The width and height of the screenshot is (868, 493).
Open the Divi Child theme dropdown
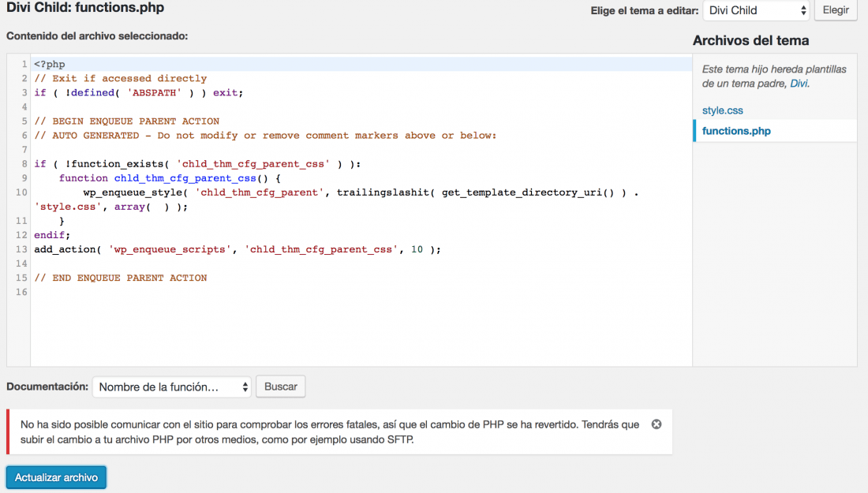pos(756,10)
